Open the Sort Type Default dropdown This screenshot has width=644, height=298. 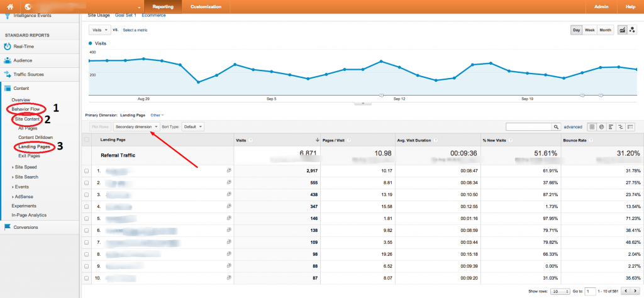[x=193, y=126]
